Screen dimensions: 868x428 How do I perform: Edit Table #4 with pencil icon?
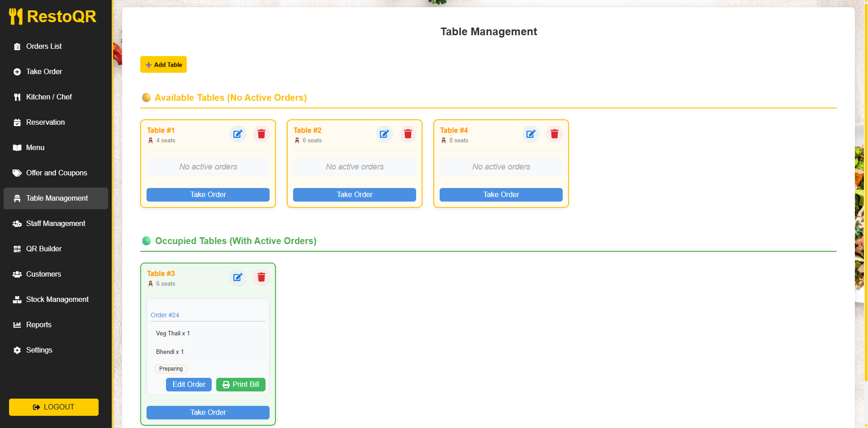pos(531,134)
